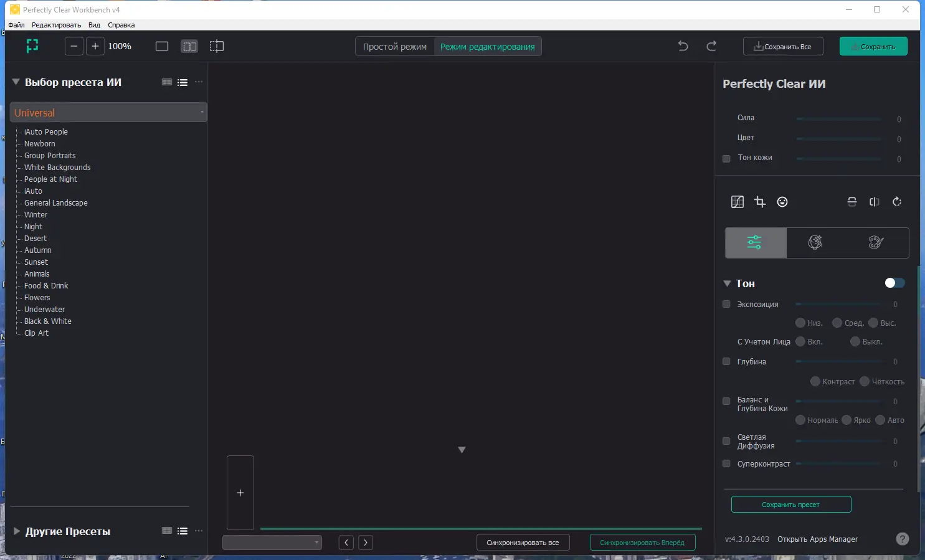Click the zoom in plus button
The height and width of the screenshot is (560, 925).
95,46
